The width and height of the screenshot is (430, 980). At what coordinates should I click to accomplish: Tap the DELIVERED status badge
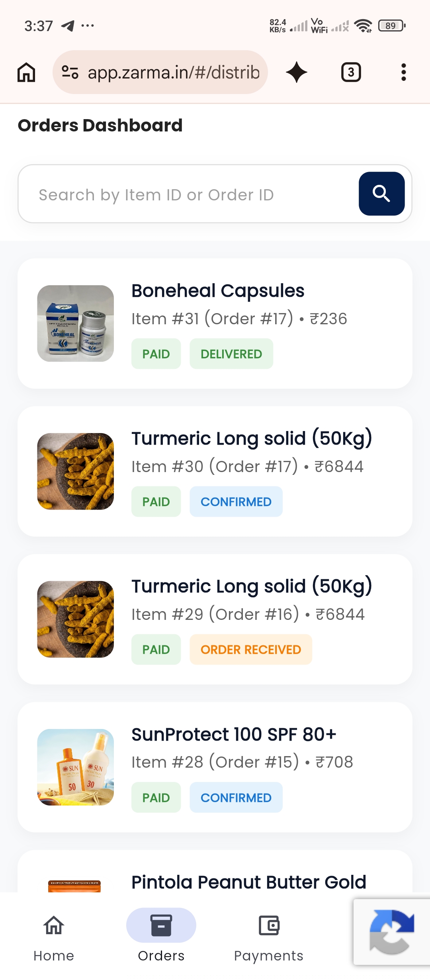coord(231,354)
